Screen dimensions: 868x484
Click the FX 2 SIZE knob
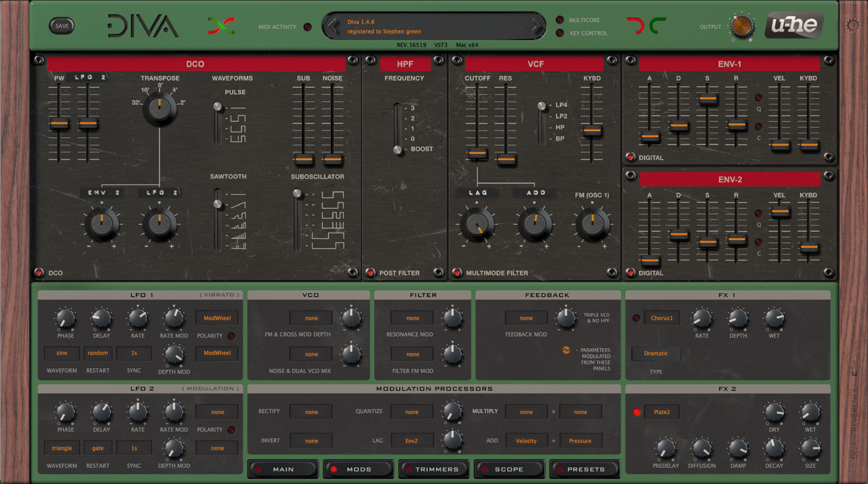tap(811, 448)
